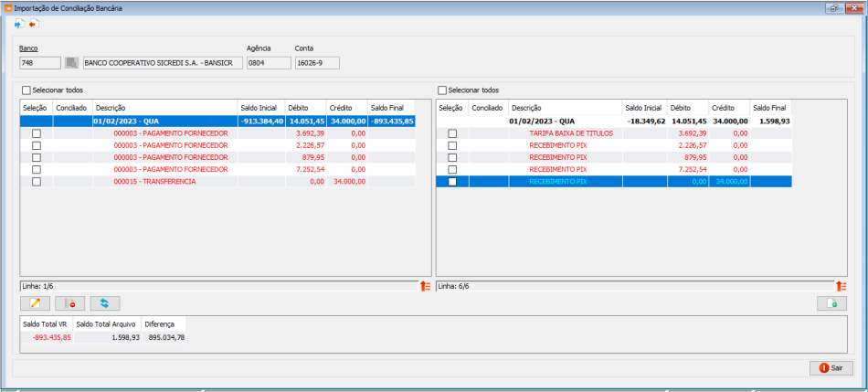Click the Conta label

(x=304, y=48)
